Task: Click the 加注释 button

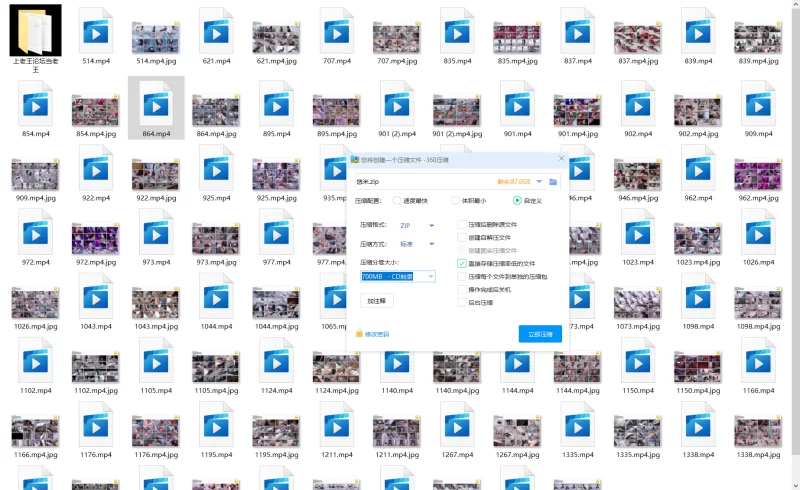Action: [377, 301]
